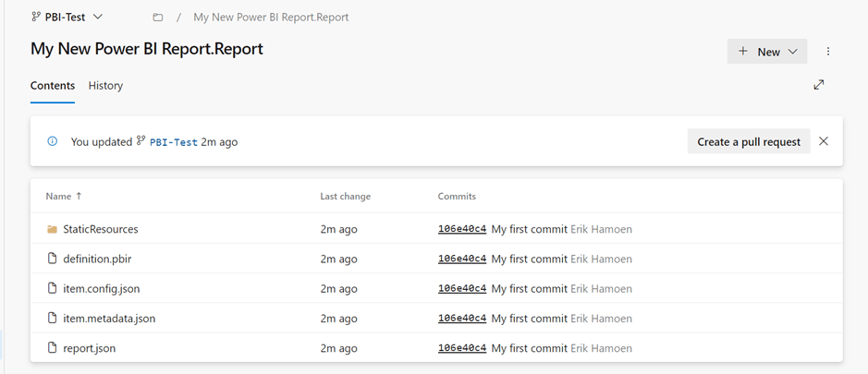
Task: Toggle full screen view with expand arrows icon
Action: (x=819, y=85)
